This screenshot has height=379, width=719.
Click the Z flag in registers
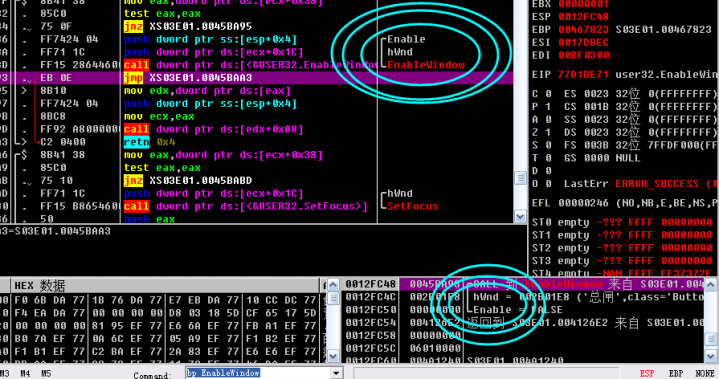coord(541,132)
